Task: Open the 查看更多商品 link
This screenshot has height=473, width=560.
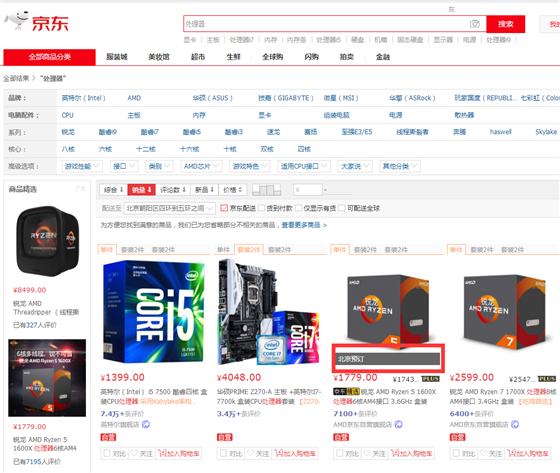Action: 304,225
